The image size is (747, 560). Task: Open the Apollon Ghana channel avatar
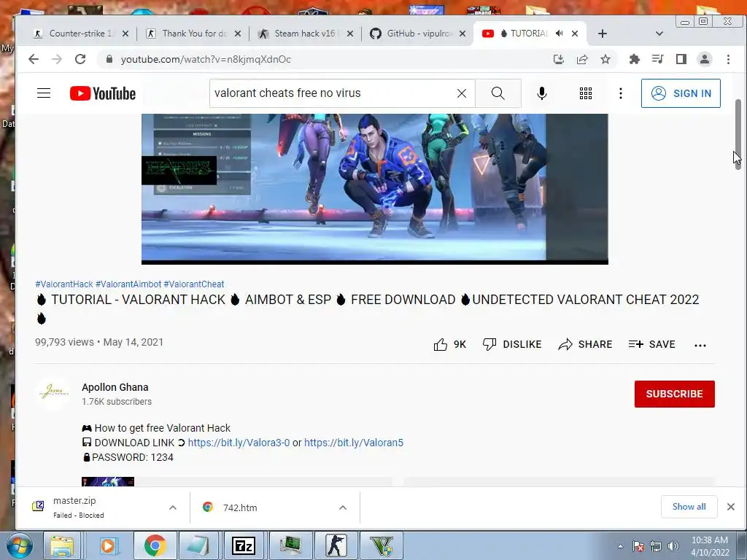point(53,393)
